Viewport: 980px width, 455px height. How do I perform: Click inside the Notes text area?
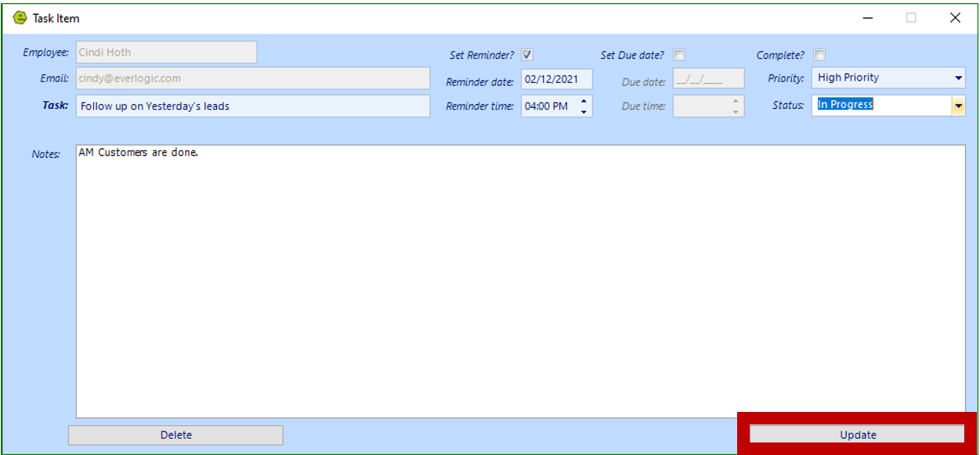[520, 281]
